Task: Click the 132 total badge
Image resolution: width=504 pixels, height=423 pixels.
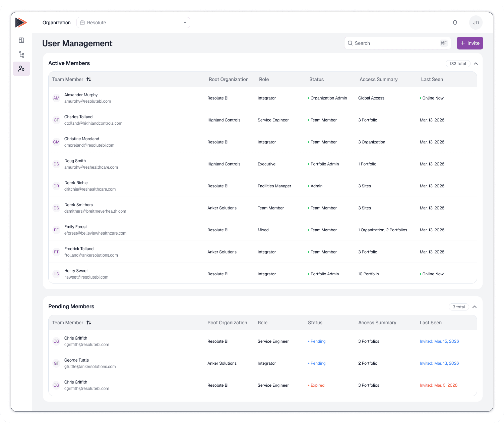Action: (458, 64)
